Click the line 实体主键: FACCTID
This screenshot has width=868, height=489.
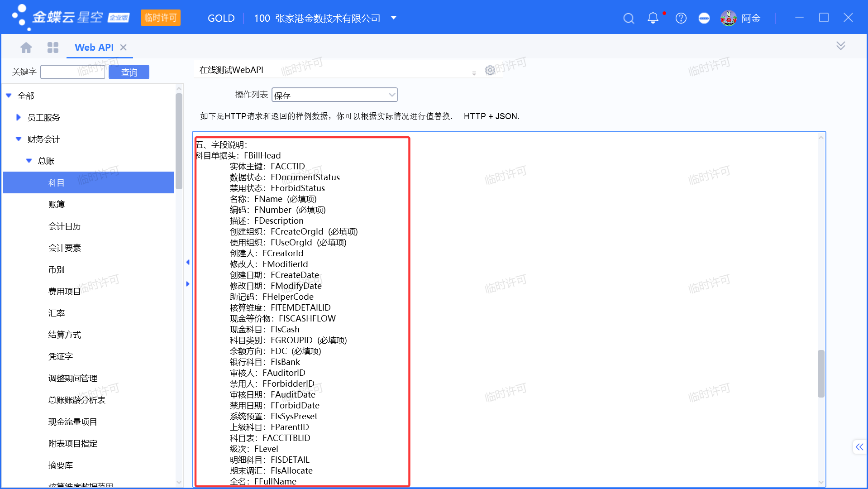(x=267, y=166)
